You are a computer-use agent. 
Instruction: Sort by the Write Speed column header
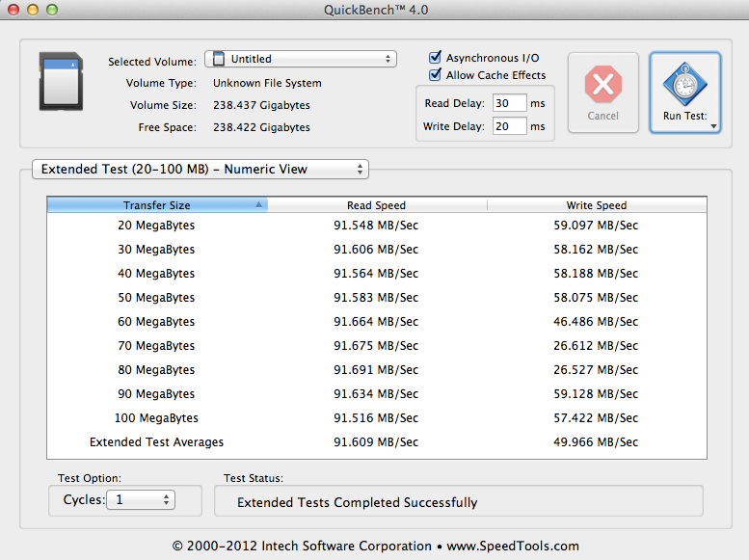click(x=596, y=205)
